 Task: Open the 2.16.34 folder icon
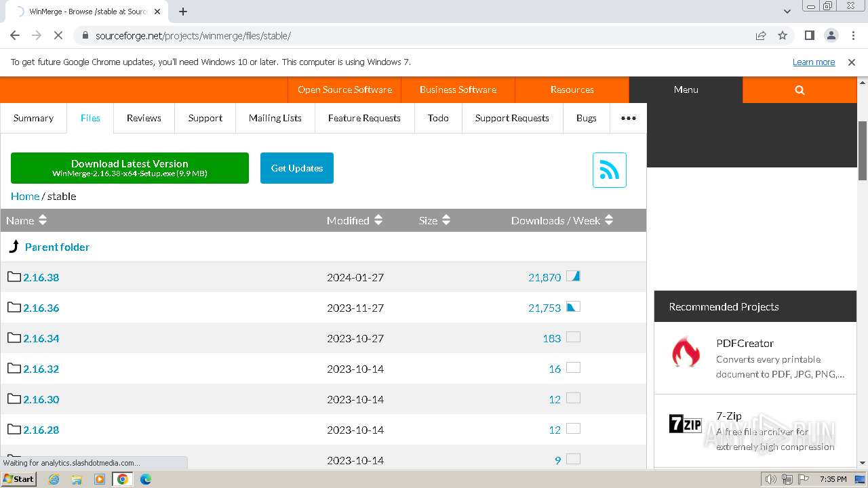click(14, 338)
